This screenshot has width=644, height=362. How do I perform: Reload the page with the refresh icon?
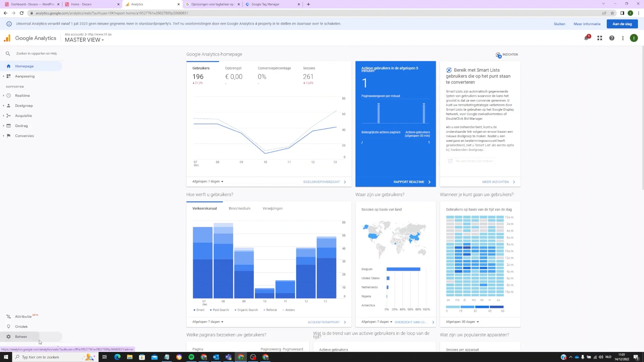click(22, 13)
